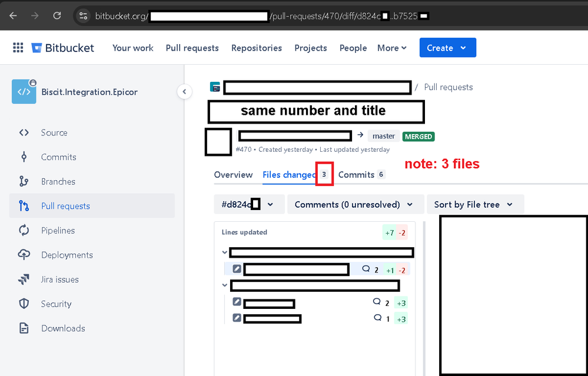Click the Pull requests sidebar icon
This screenshot has width=588, height=376.
pyautogui.click(x=24, y=206)
